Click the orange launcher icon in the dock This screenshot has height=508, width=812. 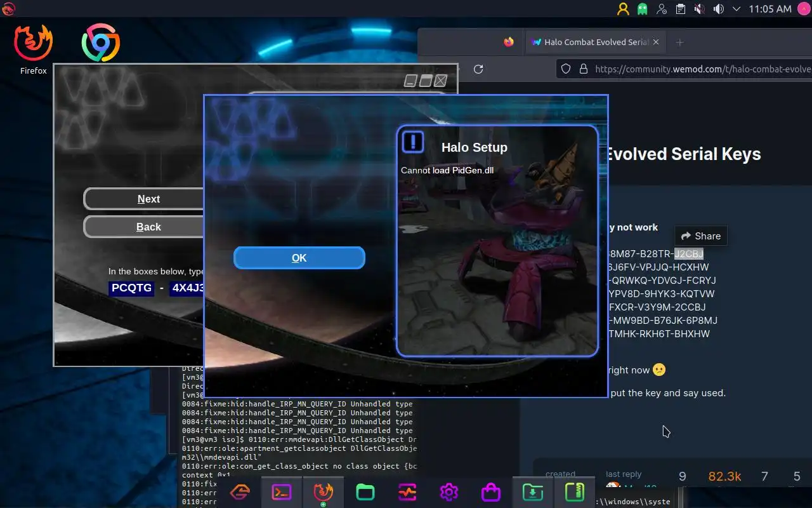[240, 492]
